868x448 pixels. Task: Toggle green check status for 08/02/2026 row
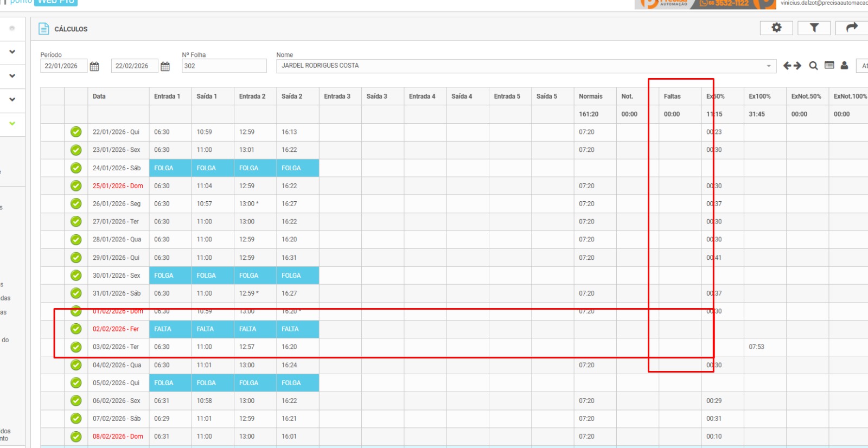pos(76,436)
